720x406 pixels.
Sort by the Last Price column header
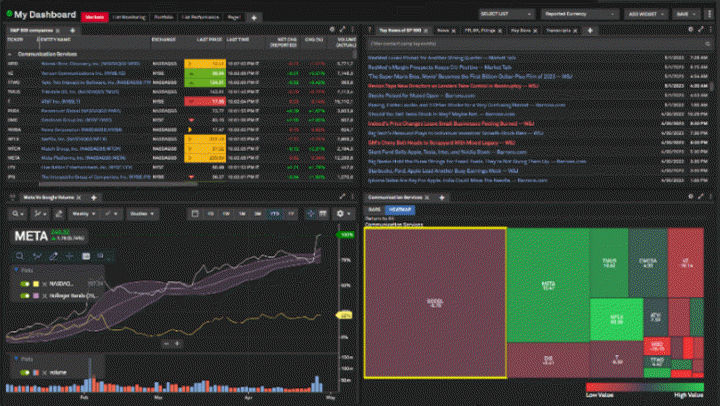[209, 40]
